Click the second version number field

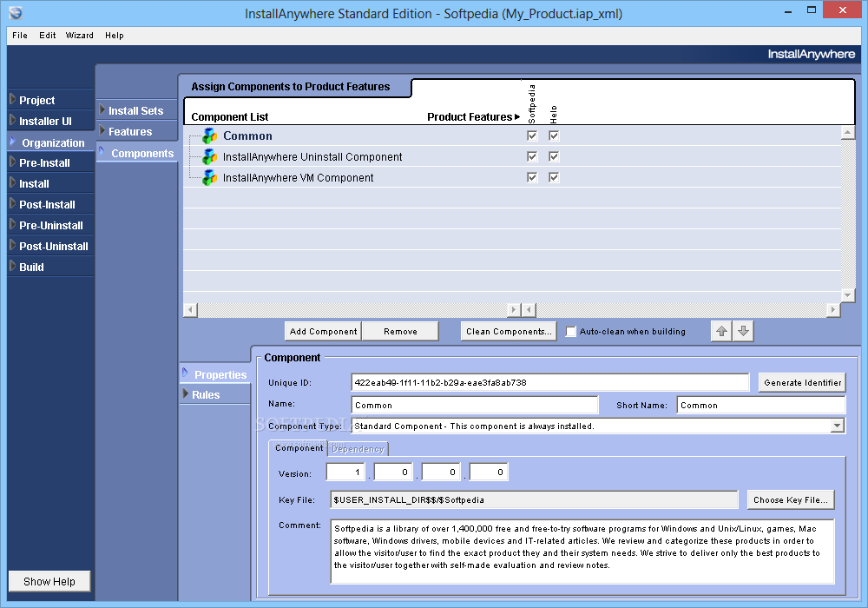click(393, 472)
